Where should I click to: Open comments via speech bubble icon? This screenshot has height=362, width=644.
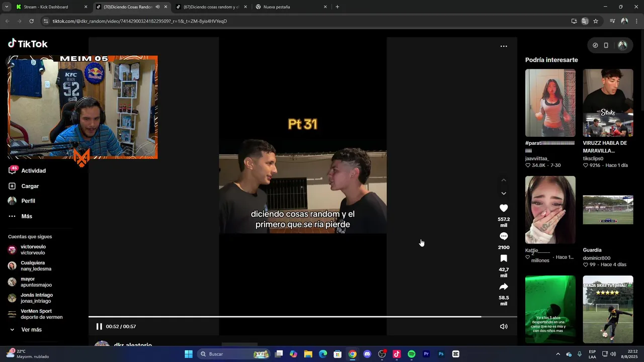504,236
